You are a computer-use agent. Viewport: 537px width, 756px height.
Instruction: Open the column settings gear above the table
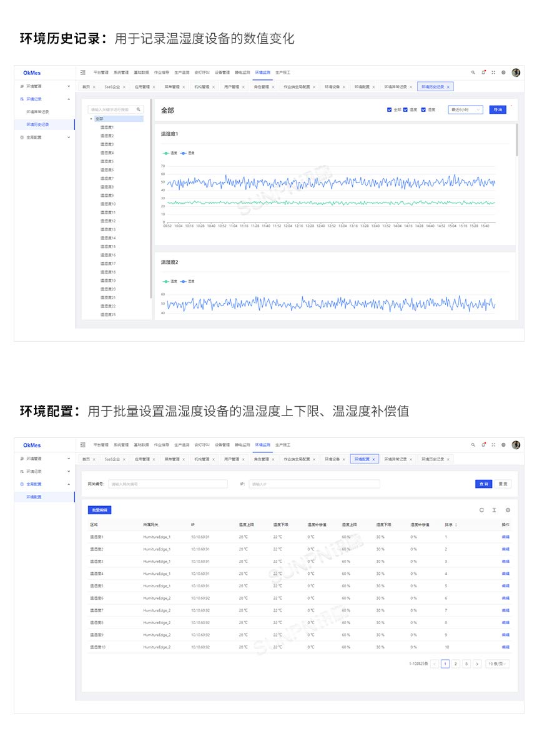[508, 510]
